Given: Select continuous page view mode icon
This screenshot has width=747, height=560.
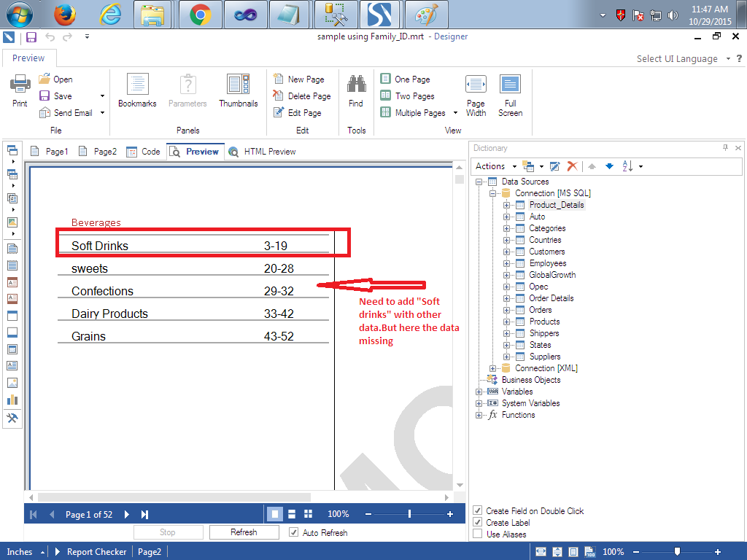Looking at the screenshot, I should [292, 514].
